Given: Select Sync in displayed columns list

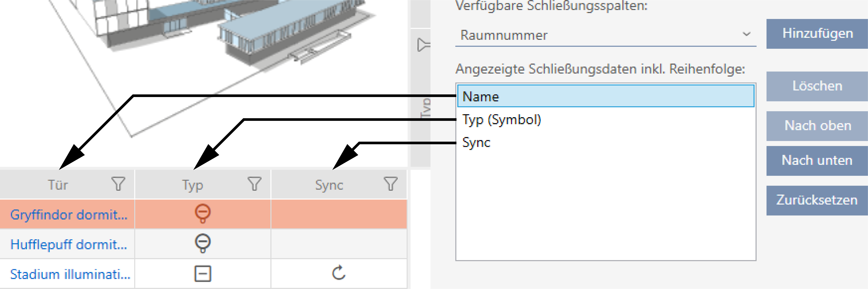Looking at the screenshot, I should click(x=476, y=142).
